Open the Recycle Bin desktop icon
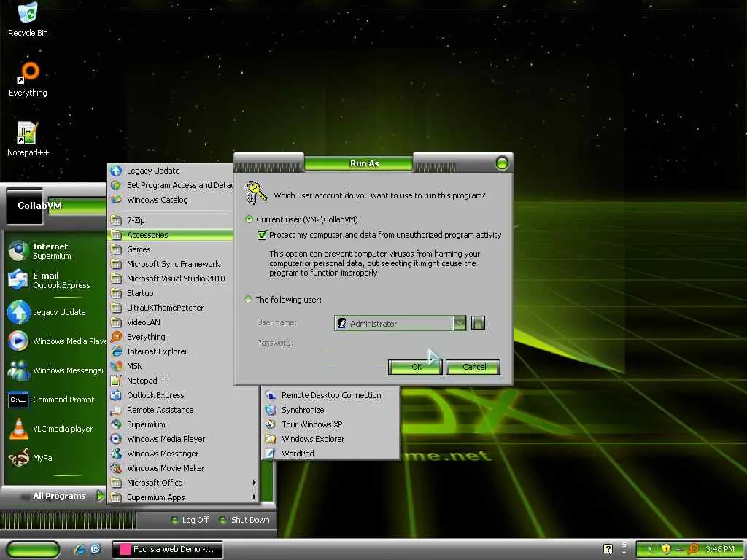The image size is (747, 560). tap(28, 20)
